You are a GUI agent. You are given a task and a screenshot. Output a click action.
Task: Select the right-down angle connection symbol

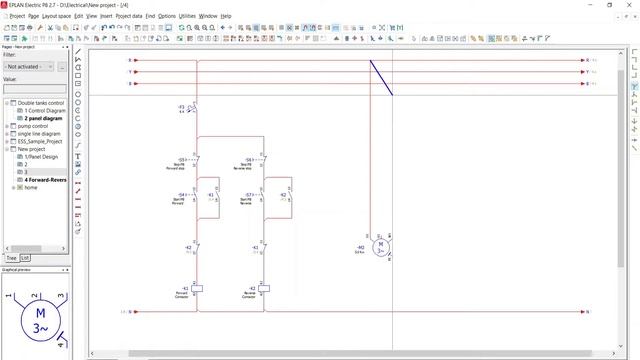coord(634,52)
